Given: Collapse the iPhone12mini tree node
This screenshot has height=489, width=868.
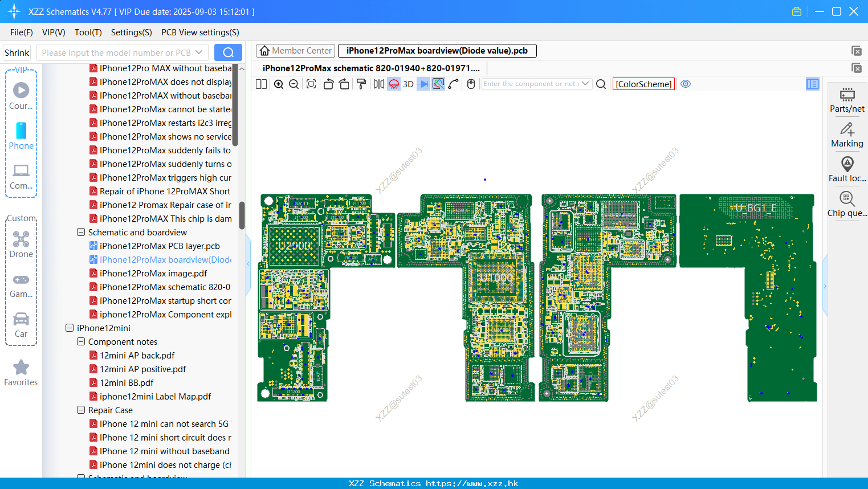Looking at the screenshot, I should [70, 328].
